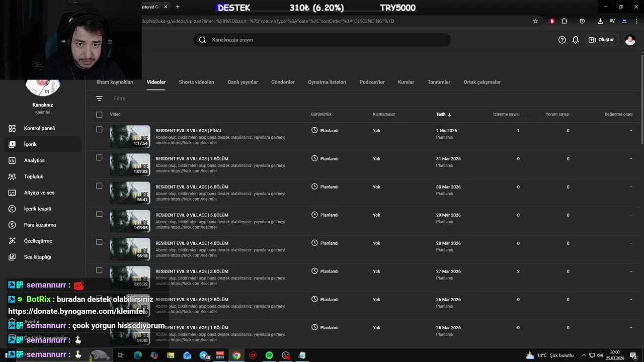
Task: Check the 6.BÖLÜM video checkbox
Action: pyautogui.click(x=99, y=186)
